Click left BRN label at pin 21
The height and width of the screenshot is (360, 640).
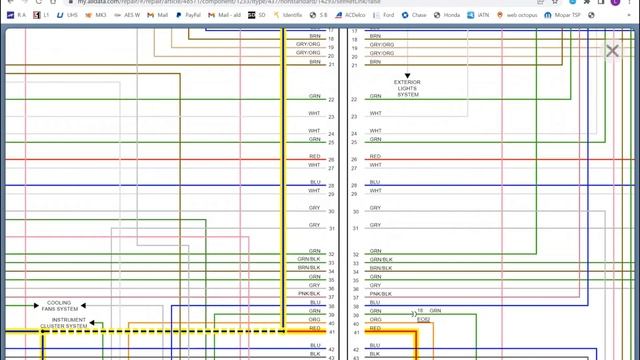pos(315,62)
